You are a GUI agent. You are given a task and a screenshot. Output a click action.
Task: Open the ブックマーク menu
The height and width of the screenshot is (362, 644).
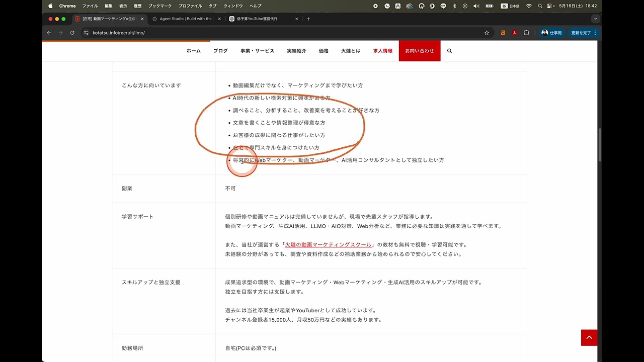(160, 6)
